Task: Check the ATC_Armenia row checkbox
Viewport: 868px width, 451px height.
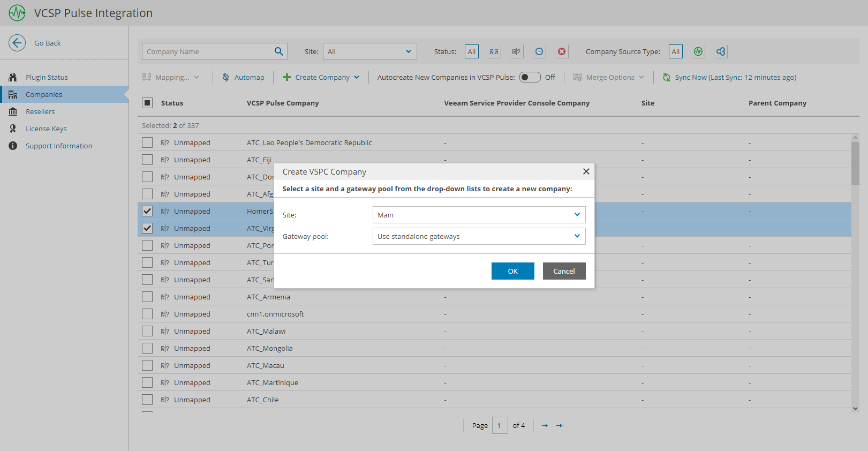Action: (147, 297)
